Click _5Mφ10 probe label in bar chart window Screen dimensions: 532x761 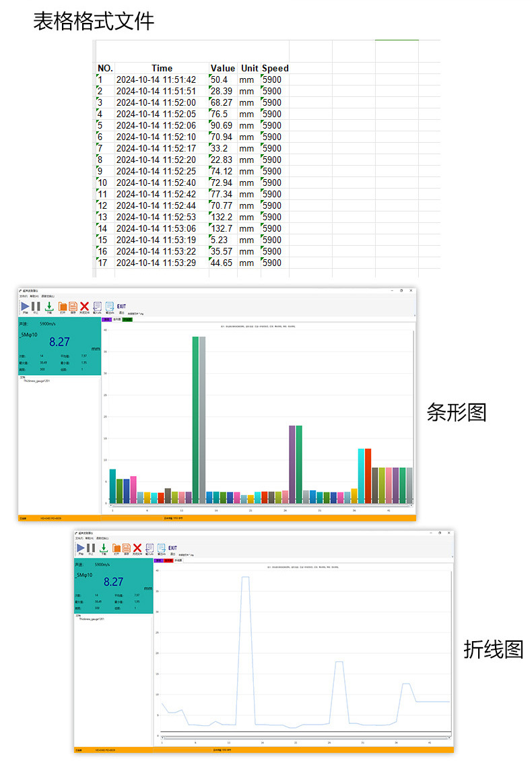29,335
